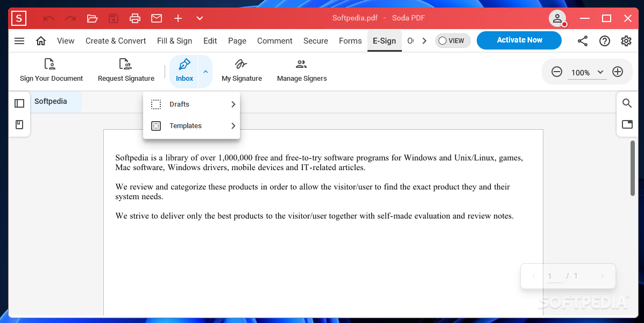This screenshot has width=644, height=323.
Task: Go to the Home screen
Action: [41, 41]
